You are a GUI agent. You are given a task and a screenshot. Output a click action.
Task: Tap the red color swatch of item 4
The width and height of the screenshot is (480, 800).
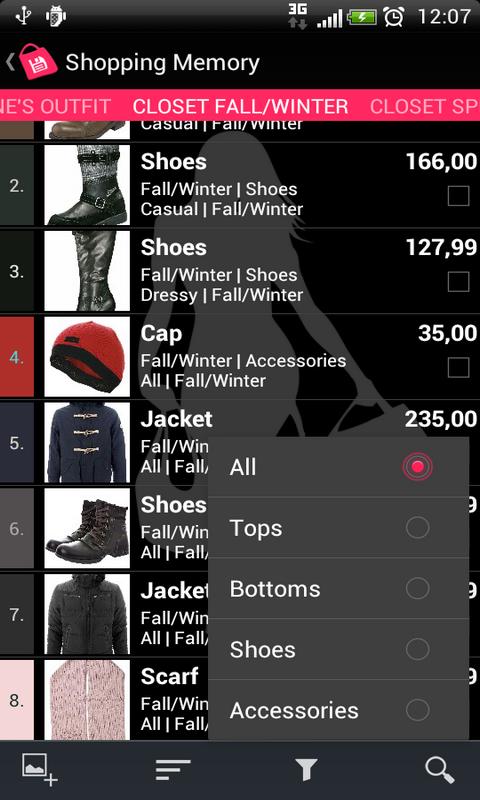click(17, 357)
